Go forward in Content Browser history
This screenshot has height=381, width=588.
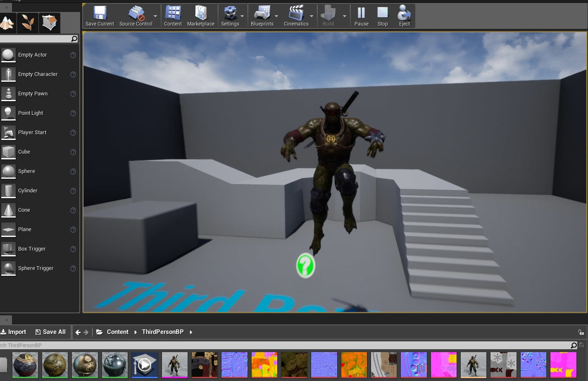(x=86, y=332)
